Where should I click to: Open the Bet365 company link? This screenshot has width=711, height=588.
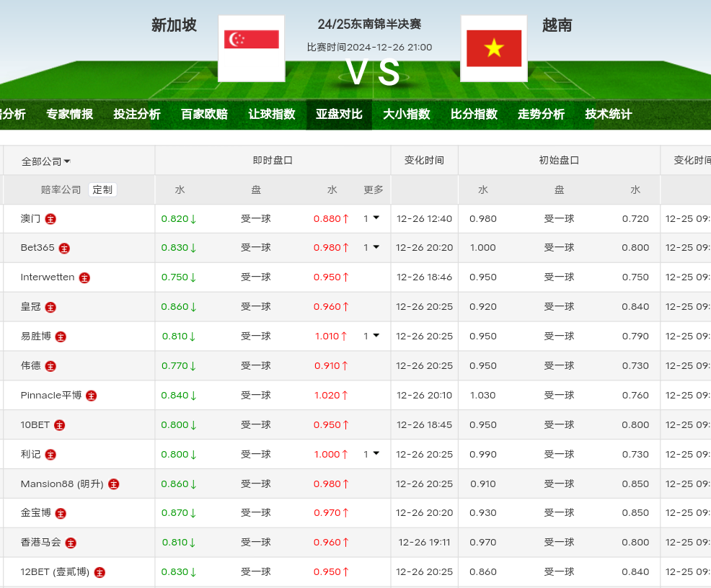point(37,248)
